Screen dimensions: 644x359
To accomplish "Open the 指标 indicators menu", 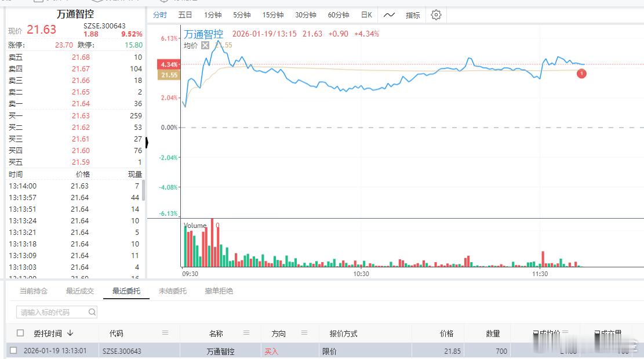I will pos(413,15).
